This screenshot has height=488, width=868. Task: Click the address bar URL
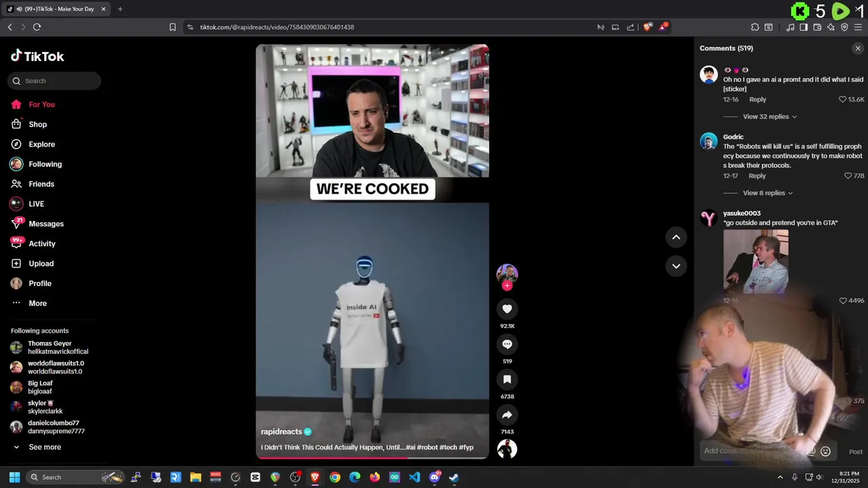tap(277, 27)
